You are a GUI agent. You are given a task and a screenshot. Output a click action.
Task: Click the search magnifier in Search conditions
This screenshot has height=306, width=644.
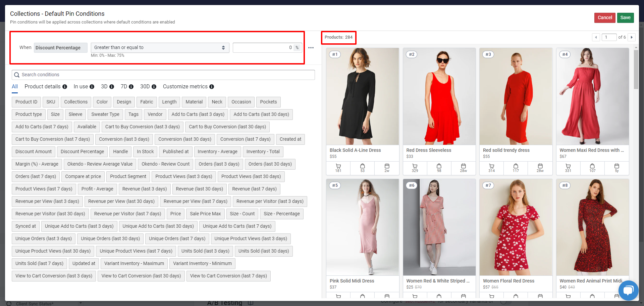point(17,75)
